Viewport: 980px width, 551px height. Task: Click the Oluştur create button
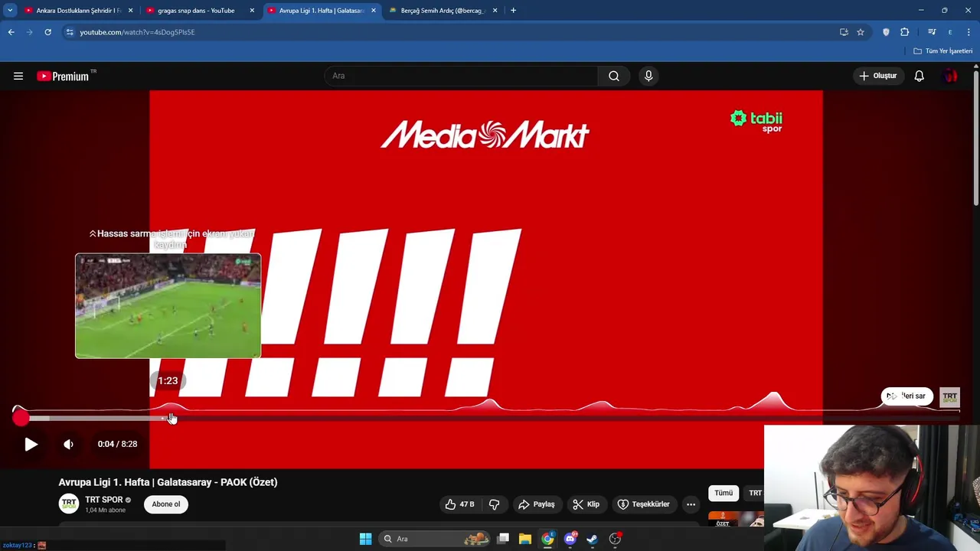point(877,76)
